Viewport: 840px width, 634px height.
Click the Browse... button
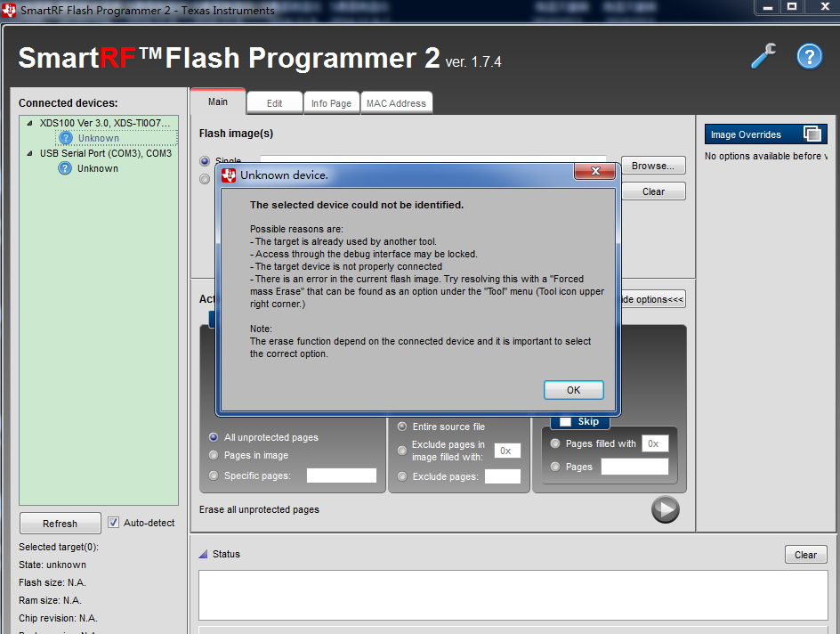[653, 166]
